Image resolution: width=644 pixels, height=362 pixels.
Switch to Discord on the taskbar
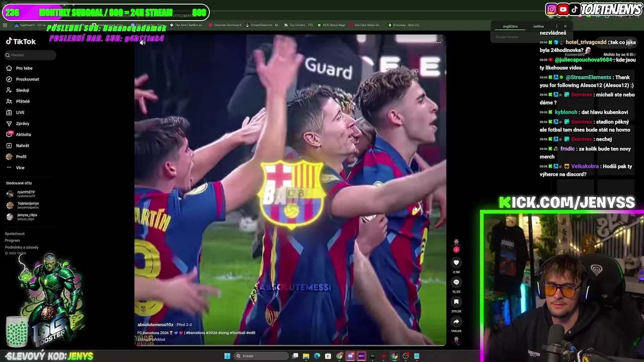coord(351,356)
